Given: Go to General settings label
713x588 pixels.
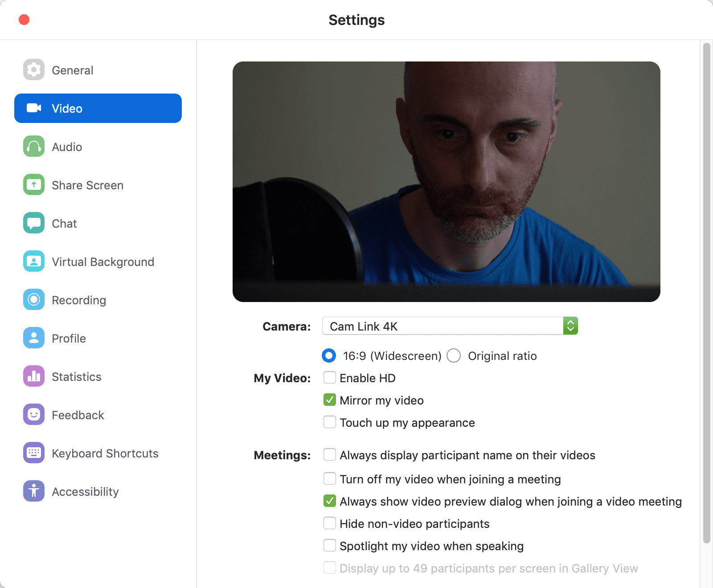Looking at the screenshot, I should point(73,70).
